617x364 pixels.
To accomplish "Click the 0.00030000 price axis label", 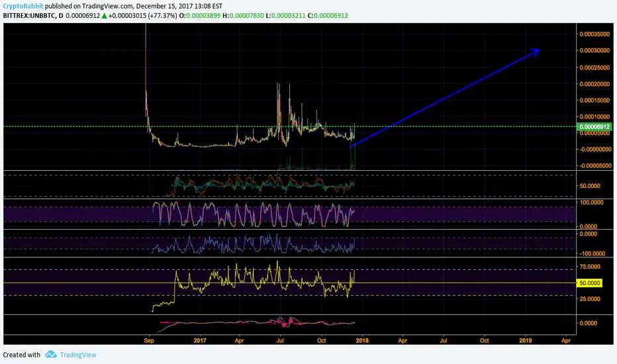I will pos(594,50).
